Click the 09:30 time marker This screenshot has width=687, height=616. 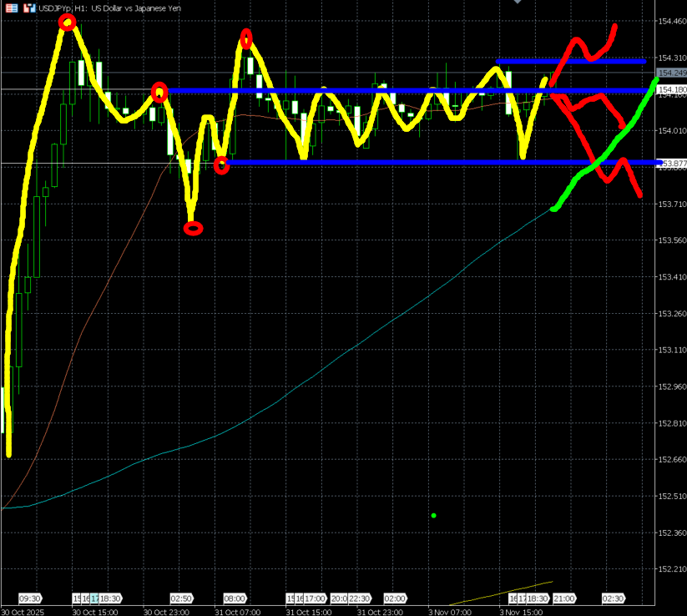[30, 598]
